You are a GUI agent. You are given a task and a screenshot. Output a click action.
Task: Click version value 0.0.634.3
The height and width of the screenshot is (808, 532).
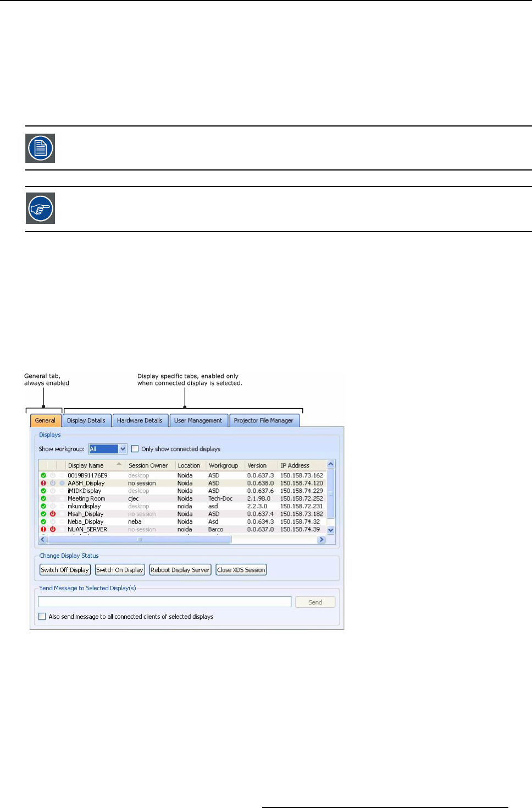coord(261,521)
